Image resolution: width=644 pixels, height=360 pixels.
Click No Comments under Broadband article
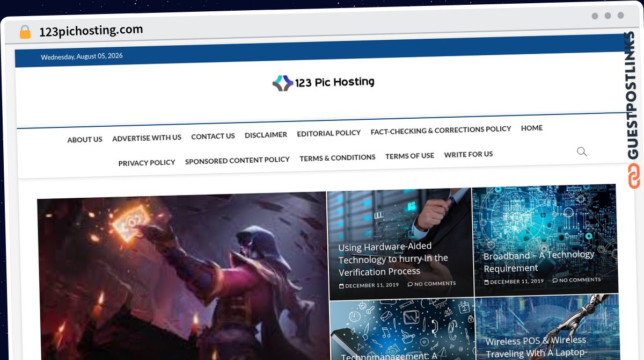pos(576,280)
